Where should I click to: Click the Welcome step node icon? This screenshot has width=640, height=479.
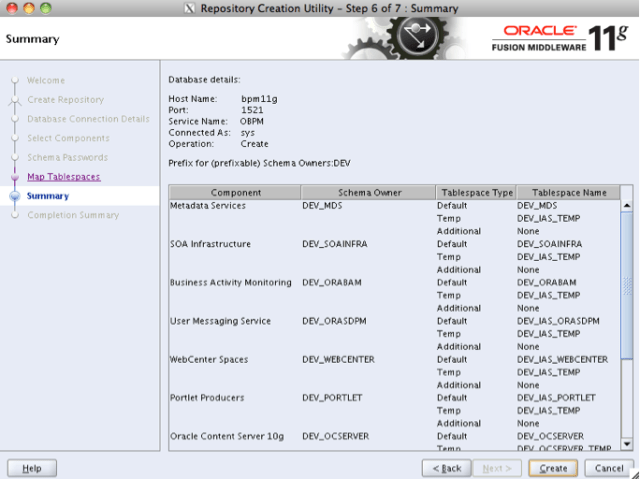(x=14, y=81)
